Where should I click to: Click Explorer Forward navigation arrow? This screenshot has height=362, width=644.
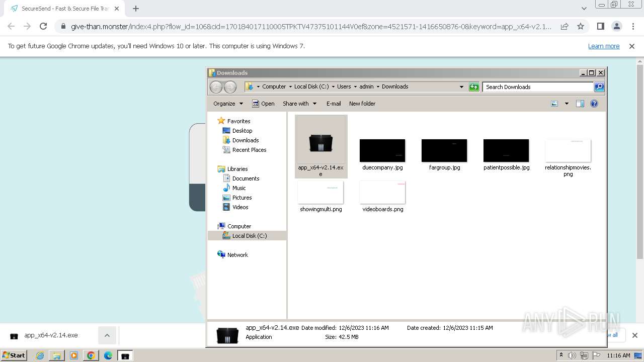(230, 87)
